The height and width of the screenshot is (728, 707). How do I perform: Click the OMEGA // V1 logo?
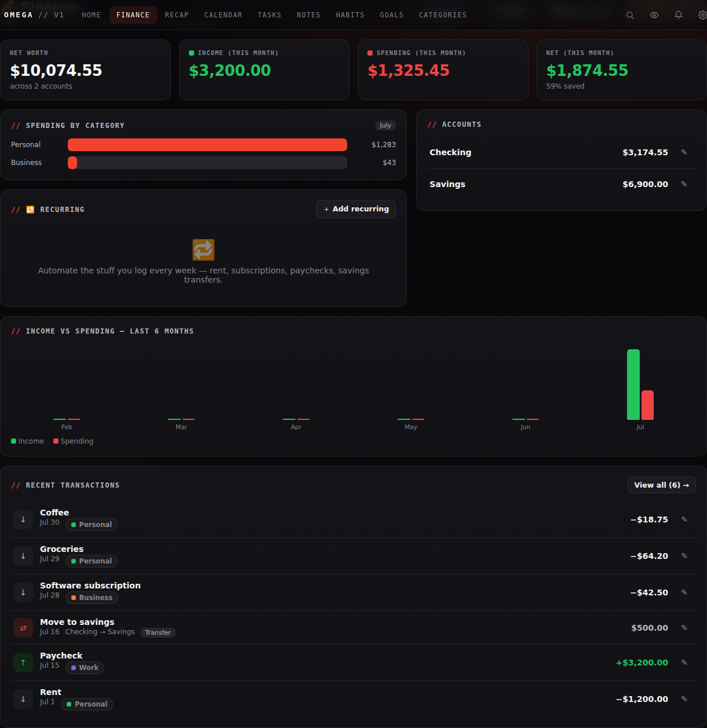[x=34, y=15]
